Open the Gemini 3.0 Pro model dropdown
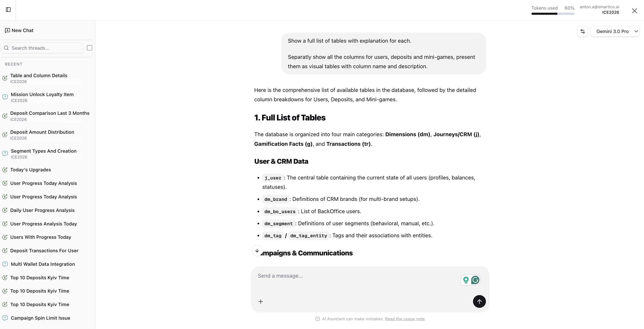The width and height of the screenshot is (644, 329). pos(615,31)
